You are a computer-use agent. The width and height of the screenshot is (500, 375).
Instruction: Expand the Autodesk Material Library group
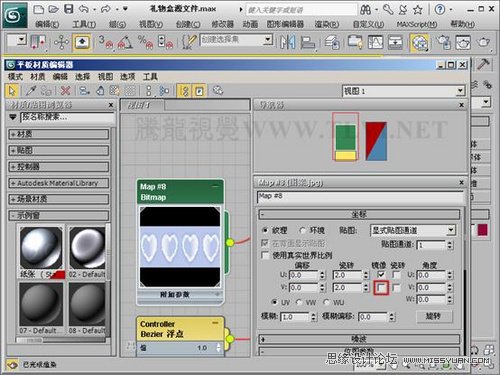[x=59, y=183]
